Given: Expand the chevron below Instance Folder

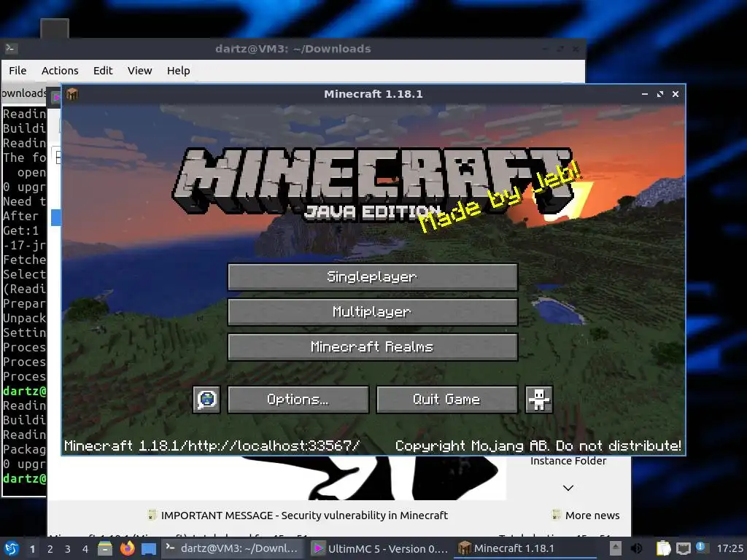Looking at the screenshot, I should click(568, 488).
